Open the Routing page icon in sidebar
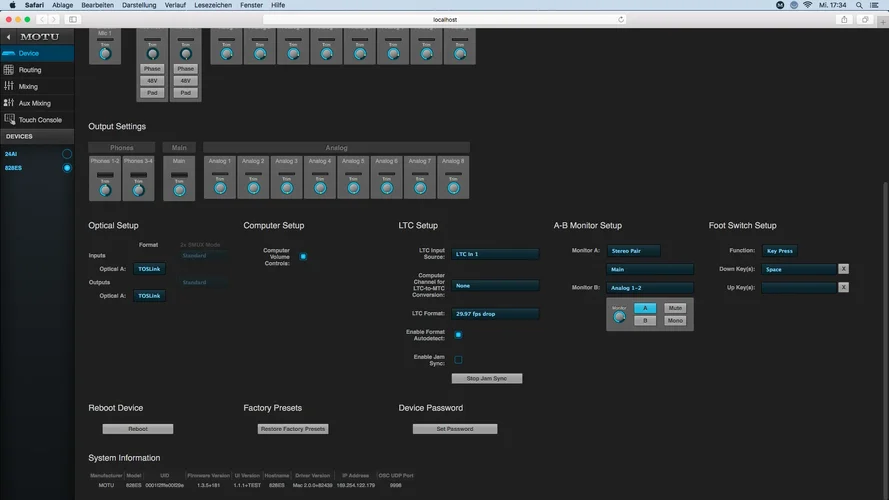The width and height of the screenshot is (889, 500). (9, 70)
